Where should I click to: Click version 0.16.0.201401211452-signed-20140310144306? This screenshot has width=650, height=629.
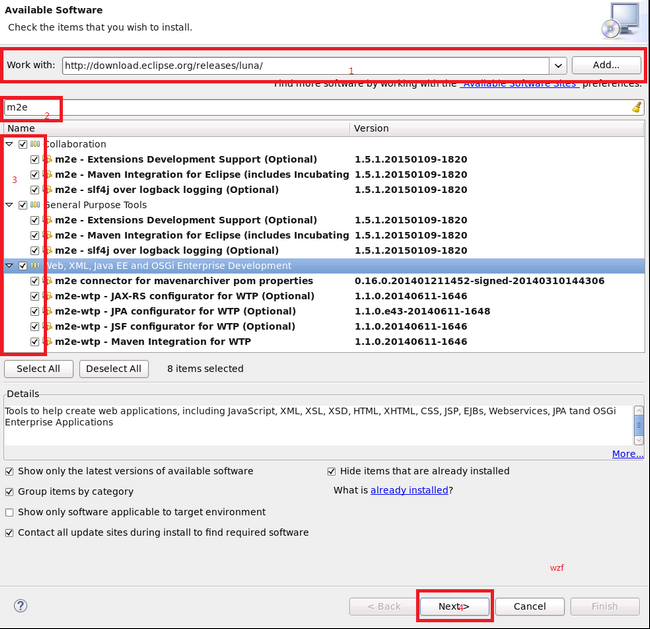pyautogui.click(x=479, y=281)
